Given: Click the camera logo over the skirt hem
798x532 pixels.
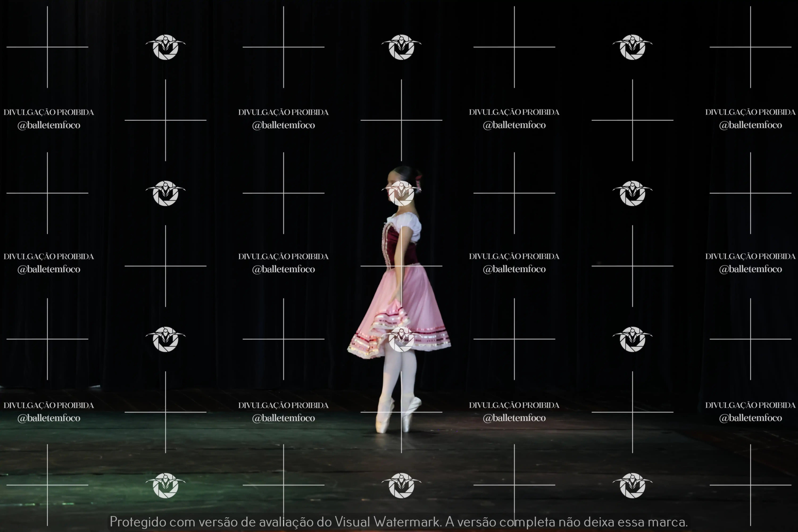Looking at the screenshot, I should coord(401,339).
